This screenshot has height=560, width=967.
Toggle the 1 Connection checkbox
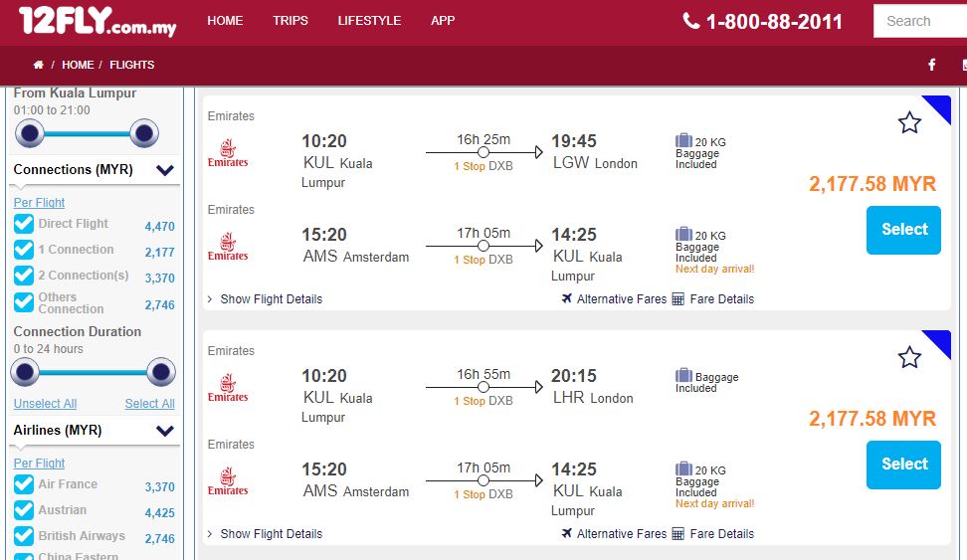24,250
